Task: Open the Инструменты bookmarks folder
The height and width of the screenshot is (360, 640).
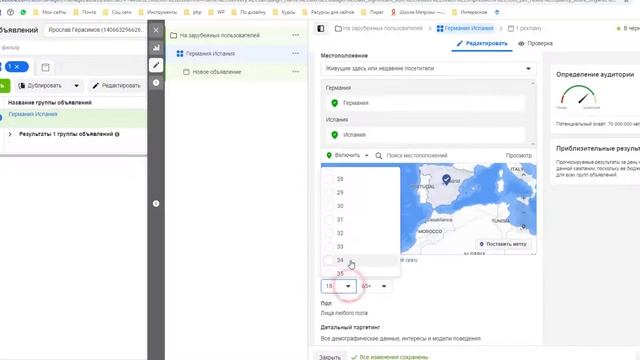Action: pos(158,12)
